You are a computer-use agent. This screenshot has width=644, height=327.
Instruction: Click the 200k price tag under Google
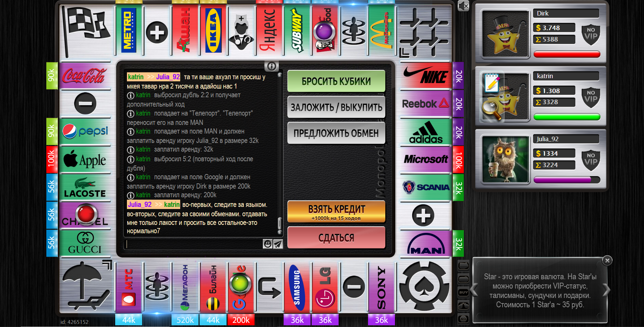click(241, 320)
